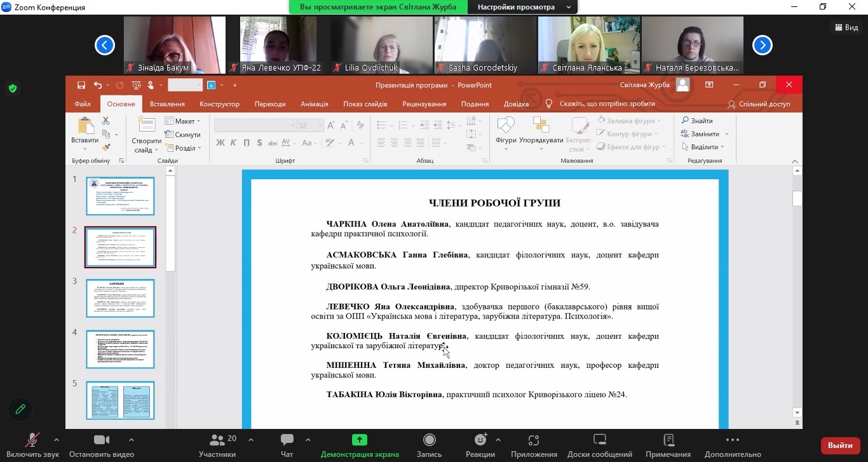Toggle italic К formatting
The width and height of the screenshot is (868, 462).
click(x=233, y=142)
